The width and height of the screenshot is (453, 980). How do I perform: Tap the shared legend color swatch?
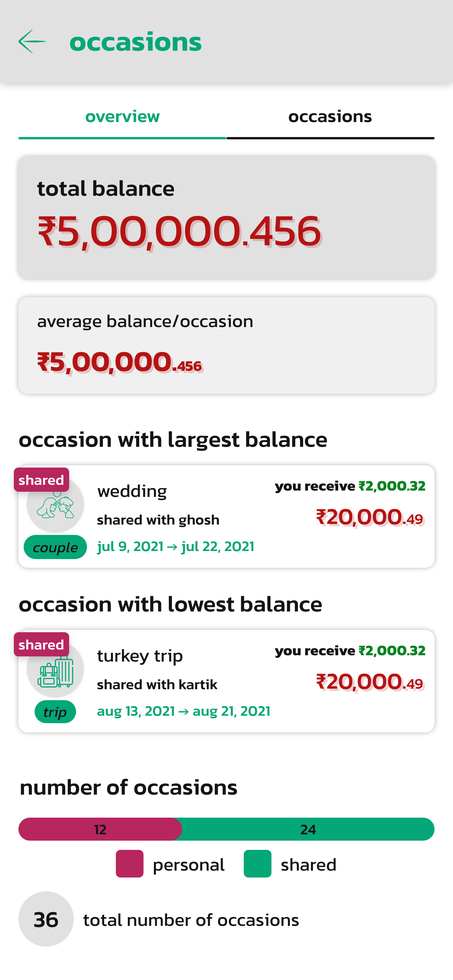(258, 864)
